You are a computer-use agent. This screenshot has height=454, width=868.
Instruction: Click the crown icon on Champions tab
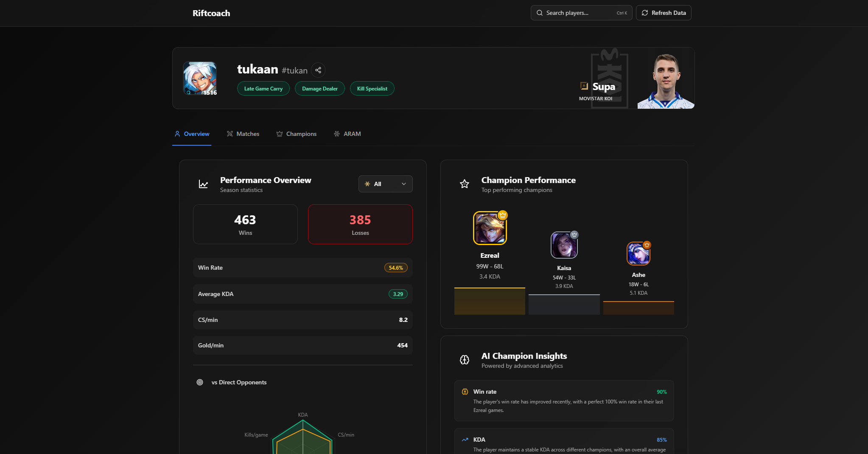[x=280, y=134]
